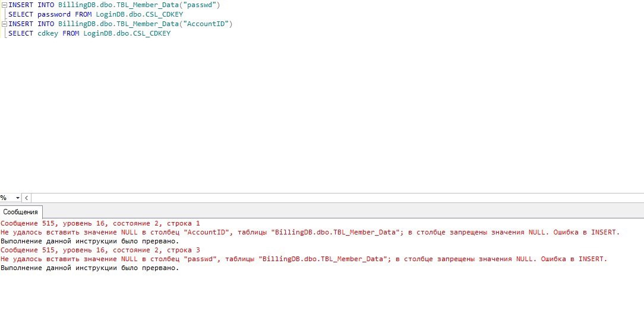Click the first 'Выполнение данной инструкции' message
The height and width of the screenshot is (314, 644).
pyautogui.click(x=90, y=241)
